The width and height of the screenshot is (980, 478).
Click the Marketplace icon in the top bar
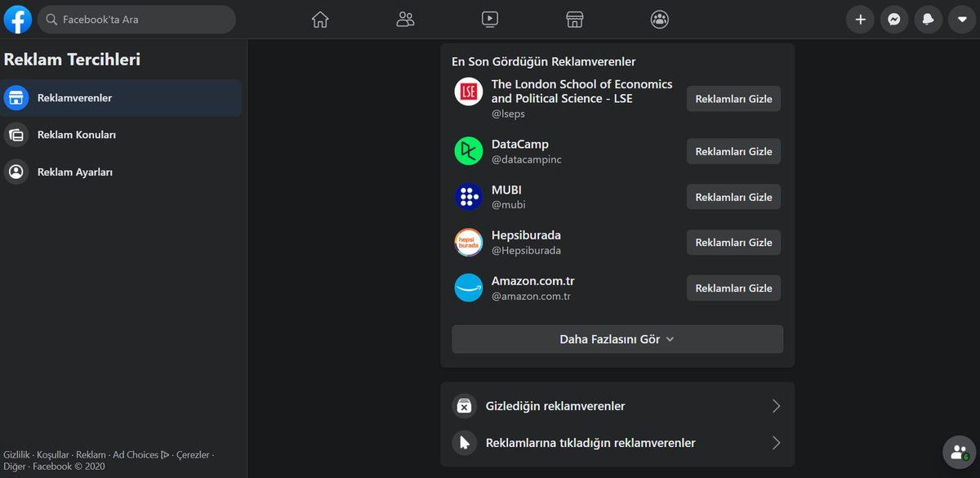click(x=575, y=19)
